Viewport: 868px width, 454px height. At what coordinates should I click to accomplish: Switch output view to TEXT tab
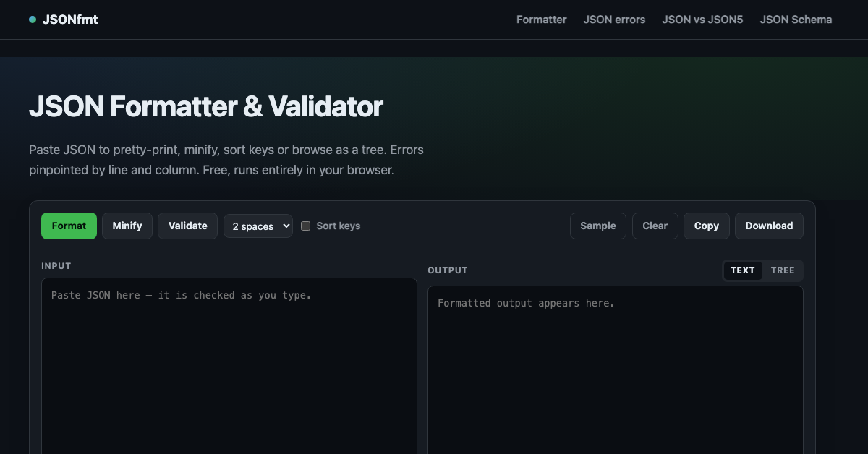tap(743, 270)
